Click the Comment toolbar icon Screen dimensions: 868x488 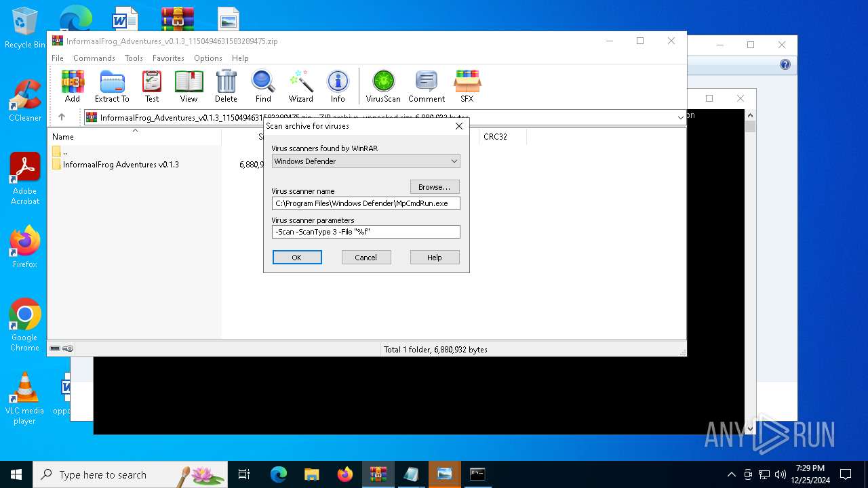[x=427, y=86]
